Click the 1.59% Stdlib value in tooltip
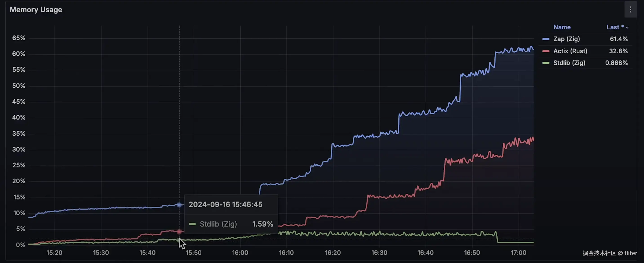This screenshot has height=263, width=644. point(262,224)
